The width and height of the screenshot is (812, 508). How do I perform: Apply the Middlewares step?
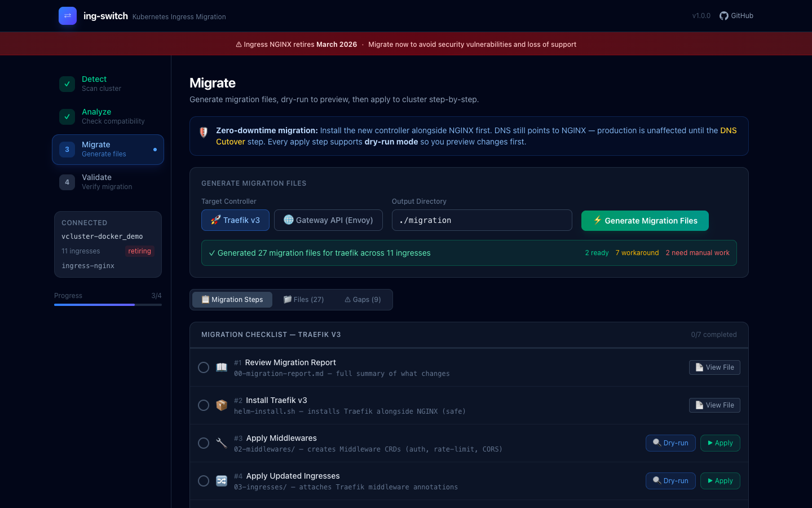pos(720,443)
